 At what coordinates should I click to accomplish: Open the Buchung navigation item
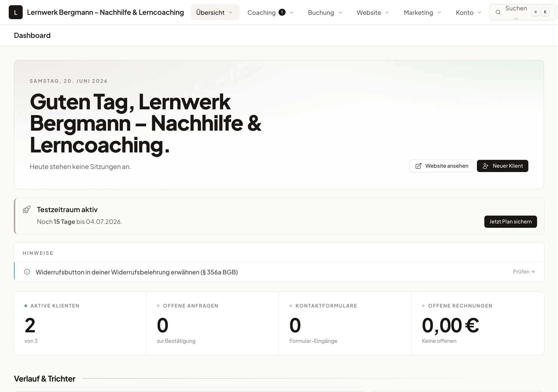tap(325, 12)
